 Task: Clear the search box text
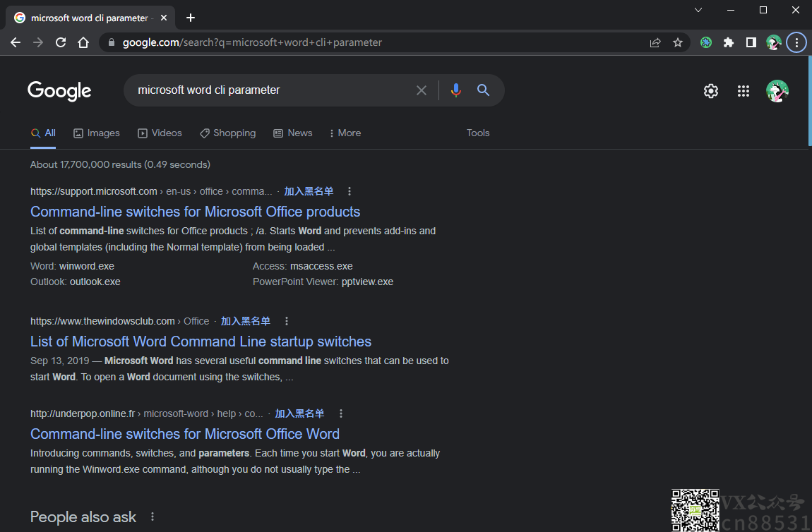(x=422, y=90)
